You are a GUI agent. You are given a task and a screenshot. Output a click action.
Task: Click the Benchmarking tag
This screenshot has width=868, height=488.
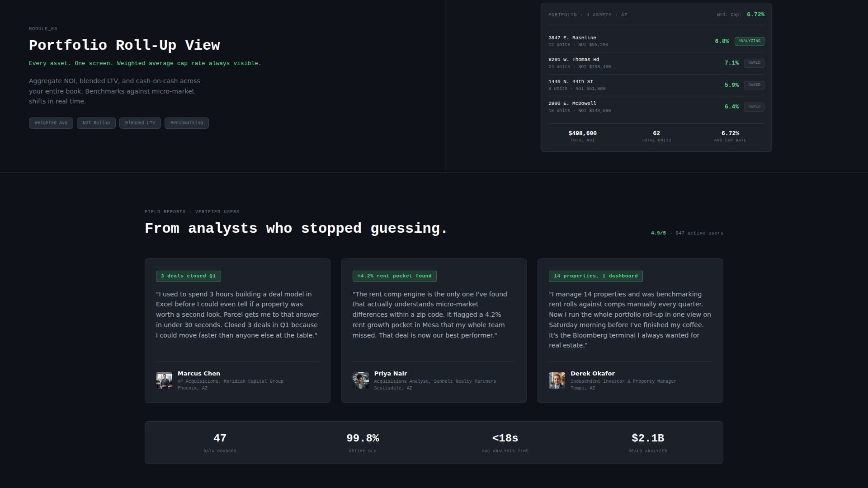click(186, 123)
